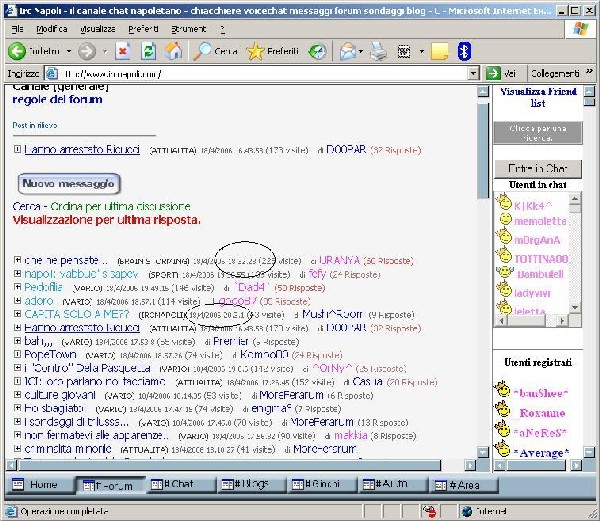Open the Modifica menu
The image size is (600, 521).
pyautogui.click(x=52, y=29)
